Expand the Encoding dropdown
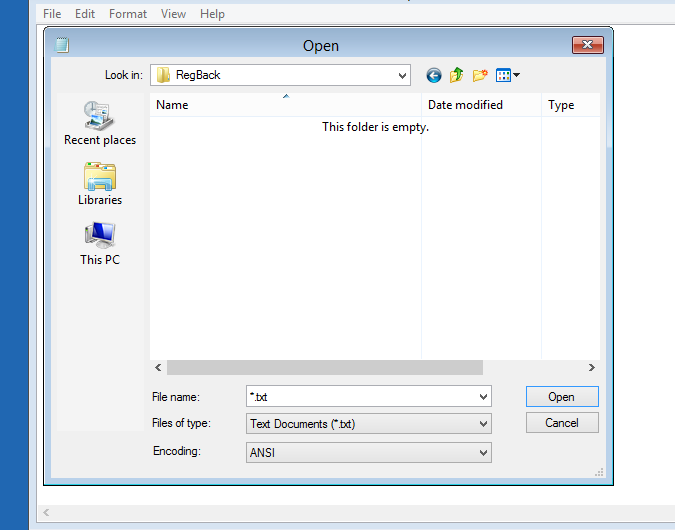Viewport: 675px width, 530px height. tap(484, 453)
